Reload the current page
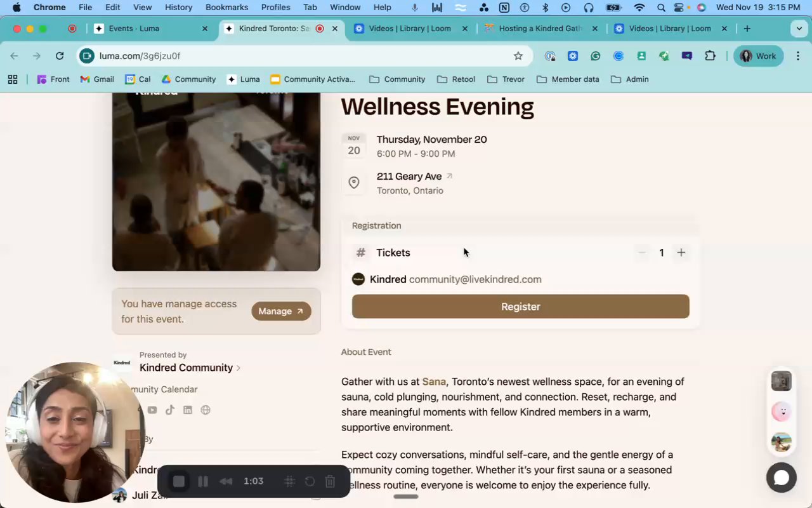This screenshot has width=812, height=508. [x=60, y=56]
